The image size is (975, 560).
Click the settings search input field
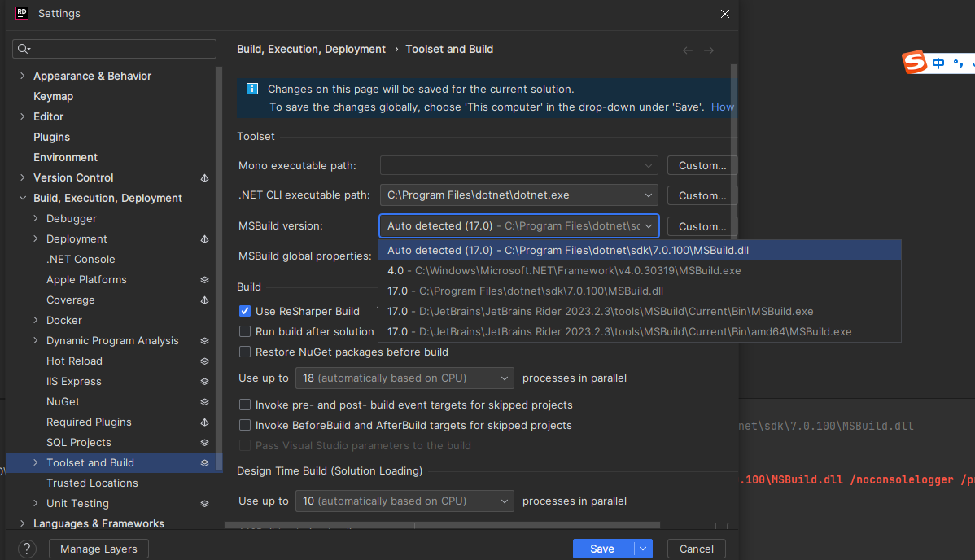115,49
